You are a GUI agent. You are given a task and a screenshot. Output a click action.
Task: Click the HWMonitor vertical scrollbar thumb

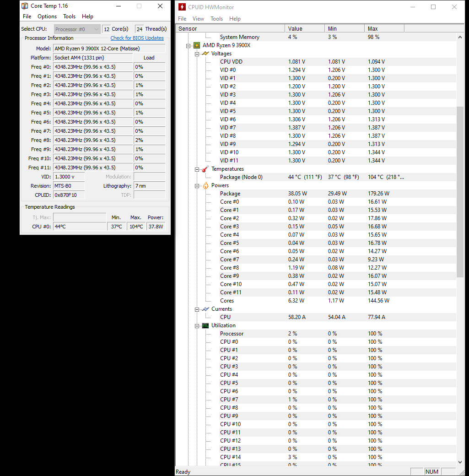click(460, 192)
